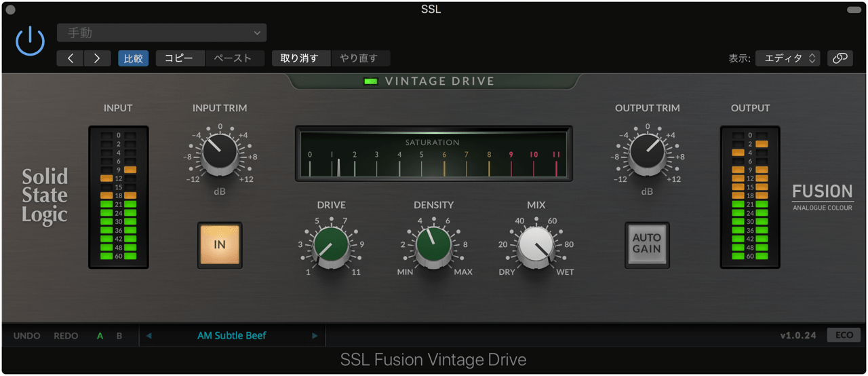Click the right arrow beside AM Subtle Beef

point(315,336)
